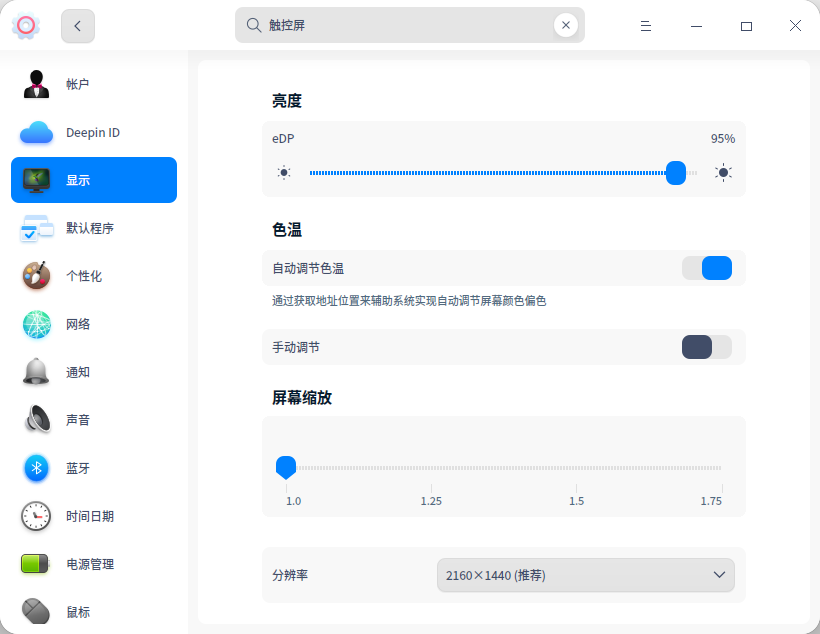
Task: Open the 蓝牙 Bluetooth icon
Action: 36,468
